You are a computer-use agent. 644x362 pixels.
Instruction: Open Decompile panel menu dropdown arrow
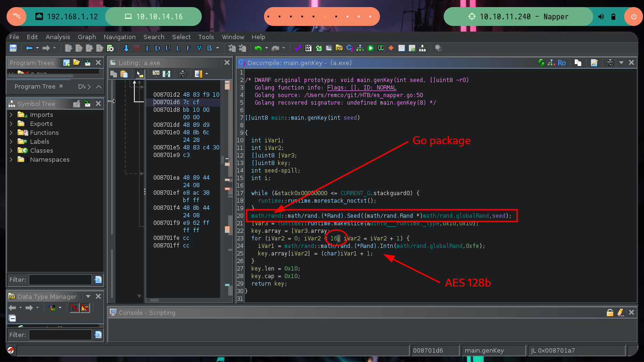[x=621, y=63]
